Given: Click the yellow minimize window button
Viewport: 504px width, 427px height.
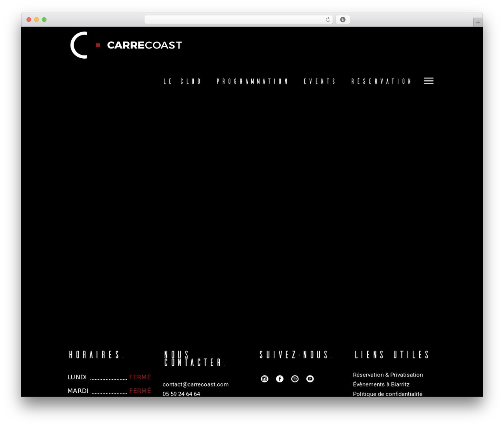Looking at the screenshot, I should [x=37, y=20].
